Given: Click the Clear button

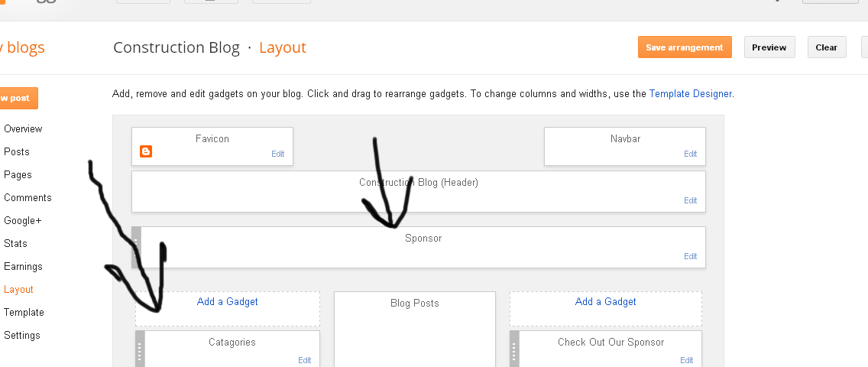Looking at the screenshot, I should 827,47.
